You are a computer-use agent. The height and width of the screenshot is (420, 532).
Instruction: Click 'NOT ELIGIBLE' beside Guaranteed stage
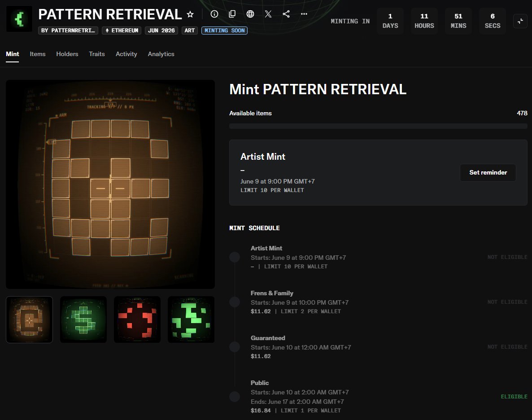click(x=507, y=347)
